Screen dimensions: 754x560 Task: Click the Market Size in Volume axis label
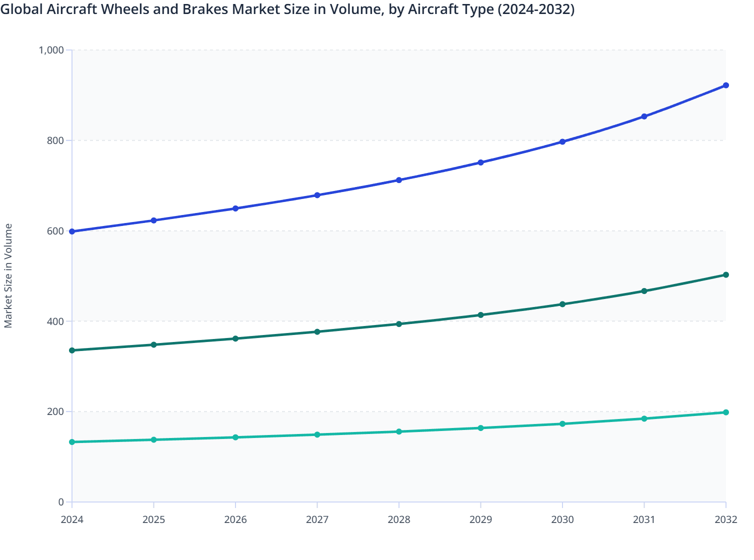click(8, 277)
